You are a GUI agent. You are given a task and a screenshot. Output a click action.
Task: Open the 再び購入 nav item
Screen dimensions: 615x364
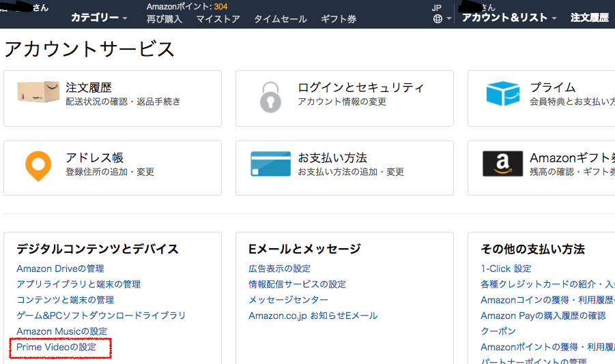click(165, 19)
